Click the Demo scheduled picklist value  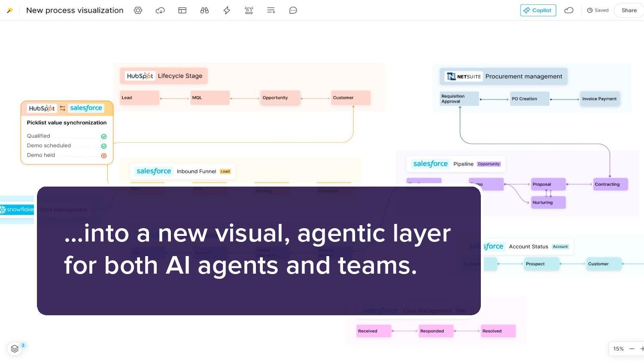tap(49, 145)
